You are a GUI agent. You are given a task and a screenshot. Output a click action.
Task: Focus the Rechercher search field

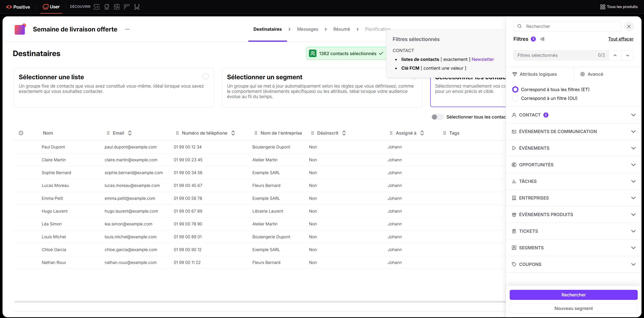pos(567,26)
